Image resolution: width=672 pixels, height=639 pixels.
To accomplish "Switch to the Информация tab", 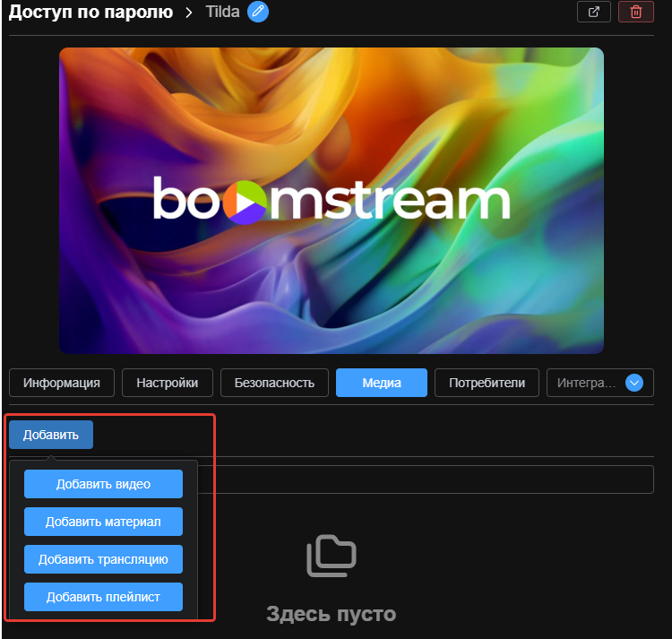I will point(62,383).
